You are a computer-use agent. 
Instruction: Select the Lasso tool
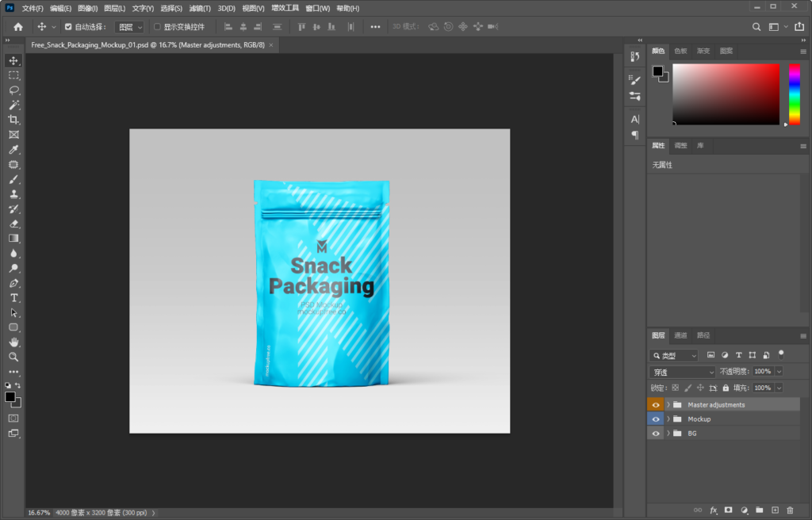13,90
